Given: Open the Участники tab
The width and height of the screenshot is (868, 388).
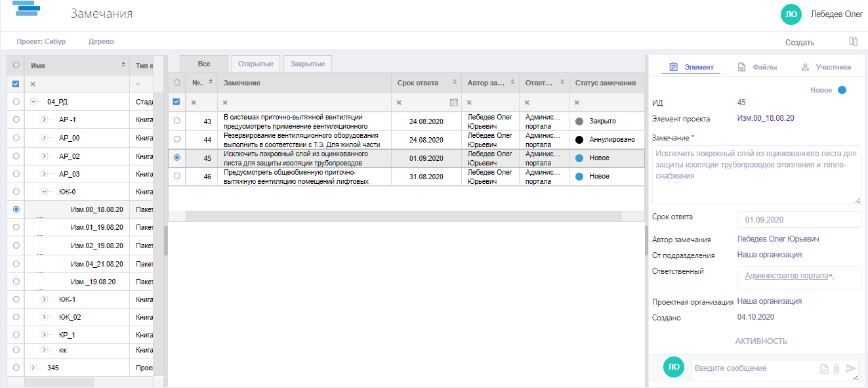Looking at the screenshot, I should [826, 67].
